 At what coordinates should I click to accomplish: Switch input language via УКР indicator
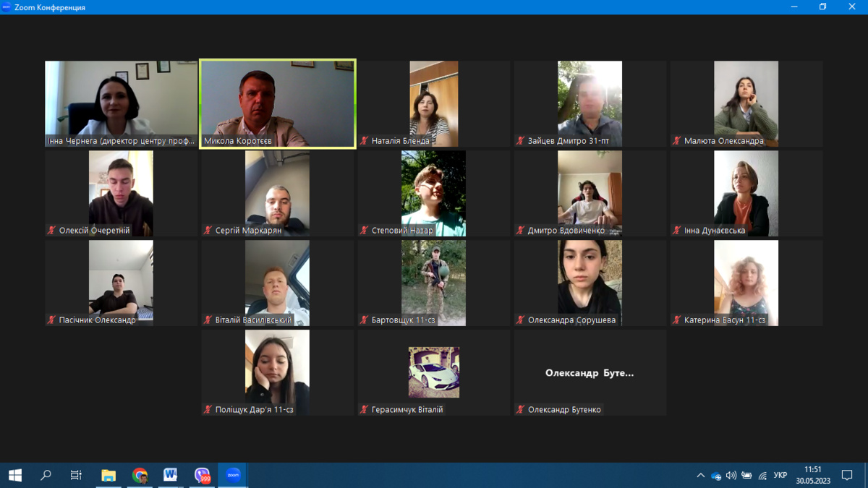click(x=780, y=476)
